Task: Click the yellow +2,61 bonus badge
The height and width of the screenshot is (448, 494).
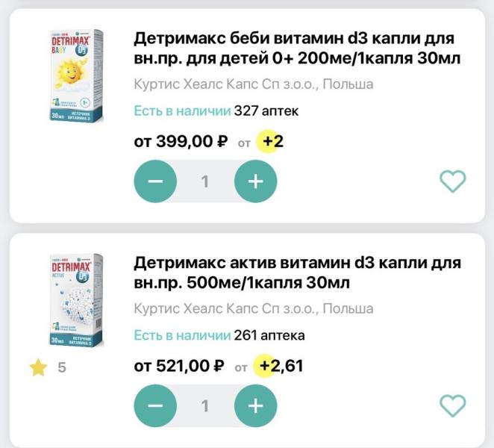Action: [278, 366]
